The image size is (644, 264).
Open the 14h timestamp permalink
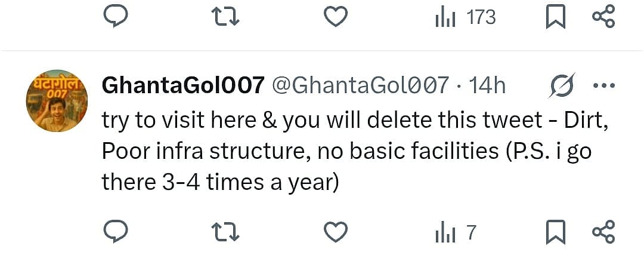click(x=487, y=86)
